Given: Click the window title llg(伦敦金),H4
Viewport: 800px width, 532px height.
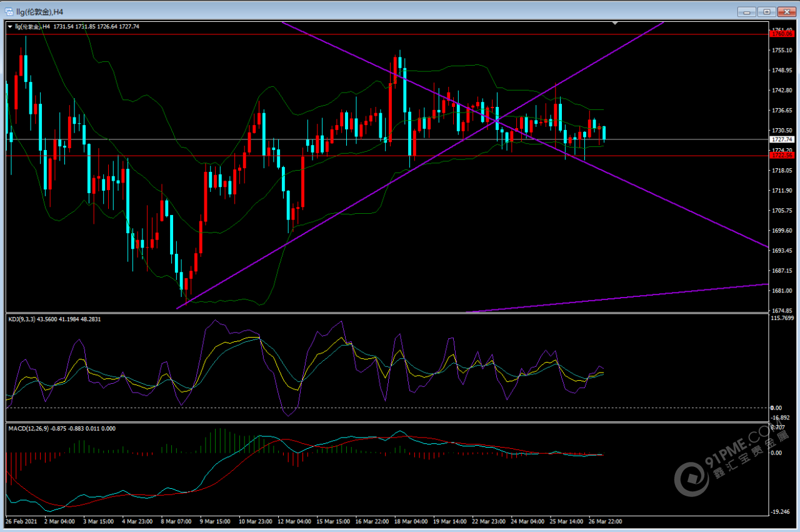Looking at the screenshot, I should (x=40, y=11).
